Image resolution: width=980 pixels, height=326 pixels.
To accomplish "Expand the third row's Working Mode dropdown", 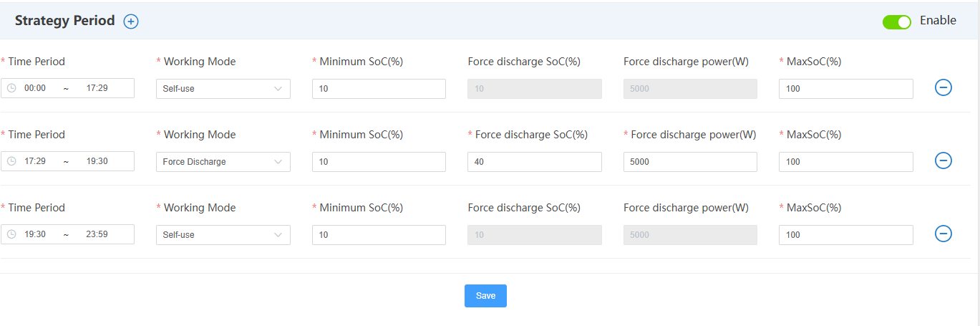I will point(223,235).
